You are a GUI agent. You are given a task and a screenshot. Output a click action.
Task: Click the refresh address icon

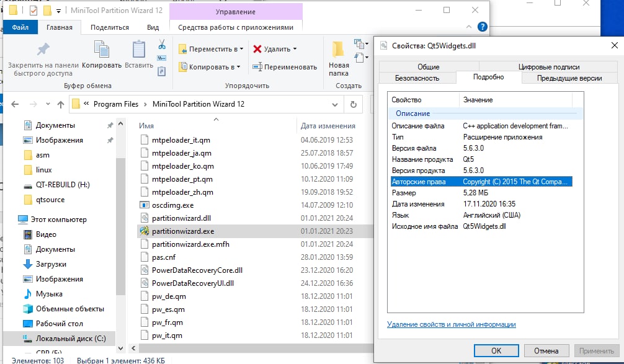(354, 104)
